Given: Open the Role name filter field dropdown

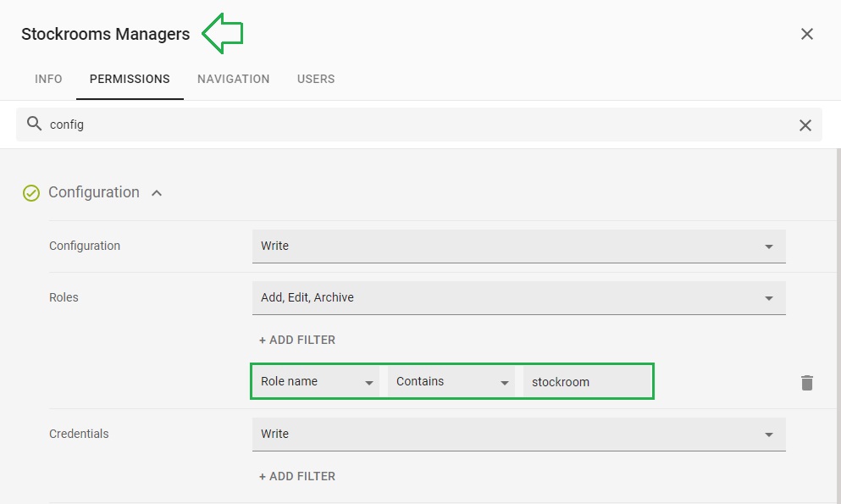Looking at the screenshot, I should pyautogui.click(x=316, y=382).
